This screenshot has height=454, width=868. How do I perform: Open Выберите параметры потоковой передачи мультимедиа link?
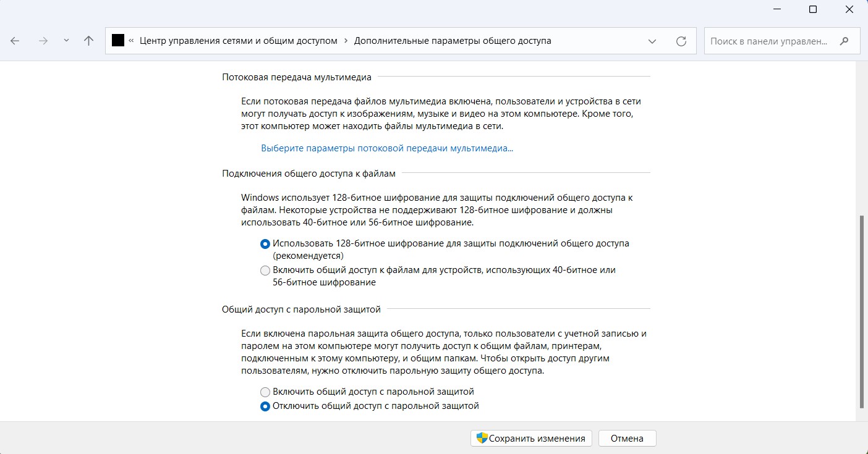coord(387,148)
